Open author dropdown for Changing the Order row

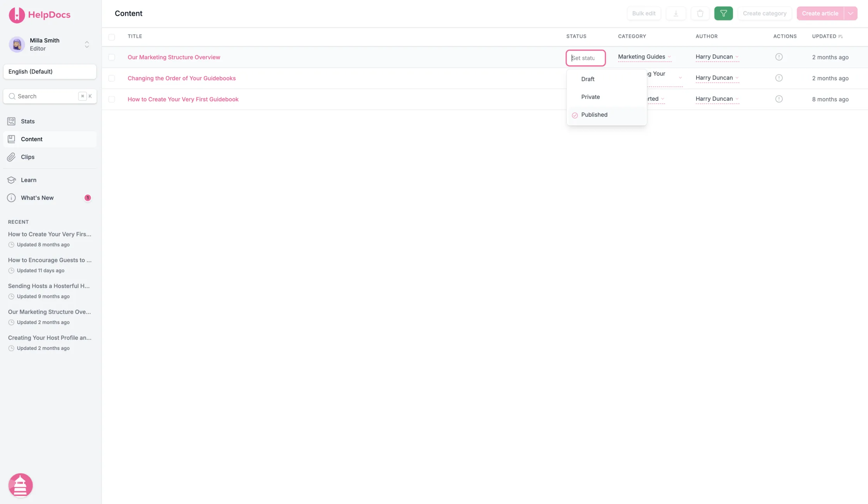(x=717, y=78)
